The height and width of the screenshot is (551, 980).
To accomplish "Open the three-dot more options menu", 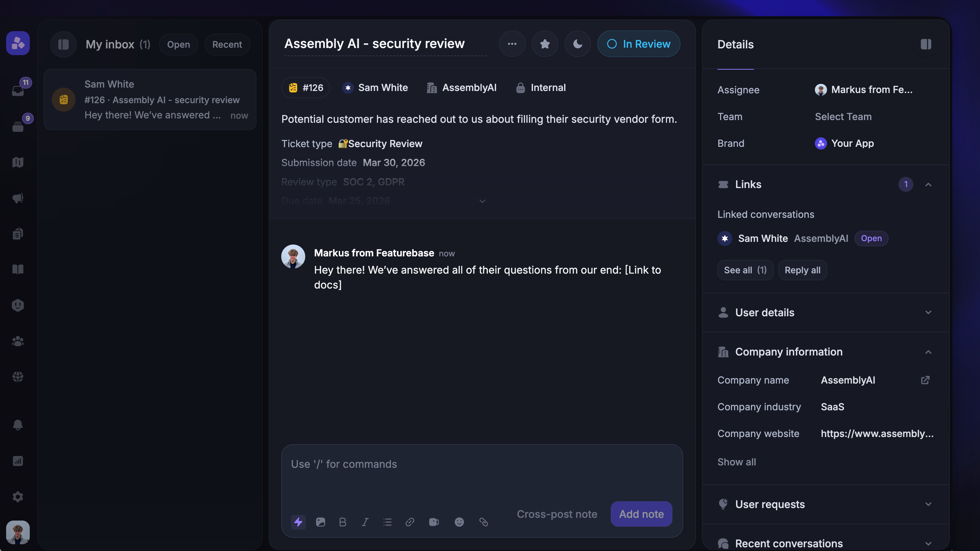I will 512,44.
